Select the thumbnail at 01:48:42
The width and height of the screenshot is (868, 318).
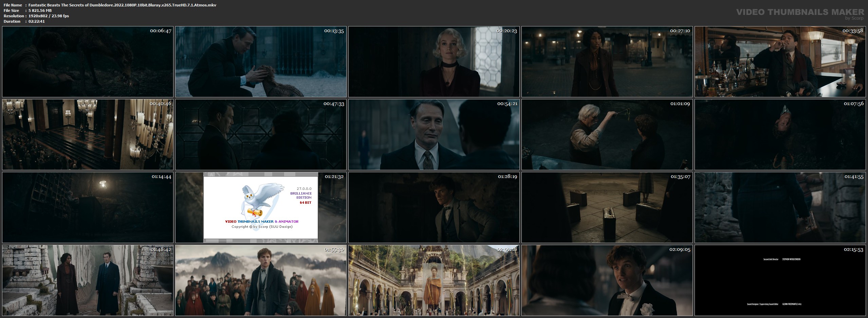pos(88,280)
